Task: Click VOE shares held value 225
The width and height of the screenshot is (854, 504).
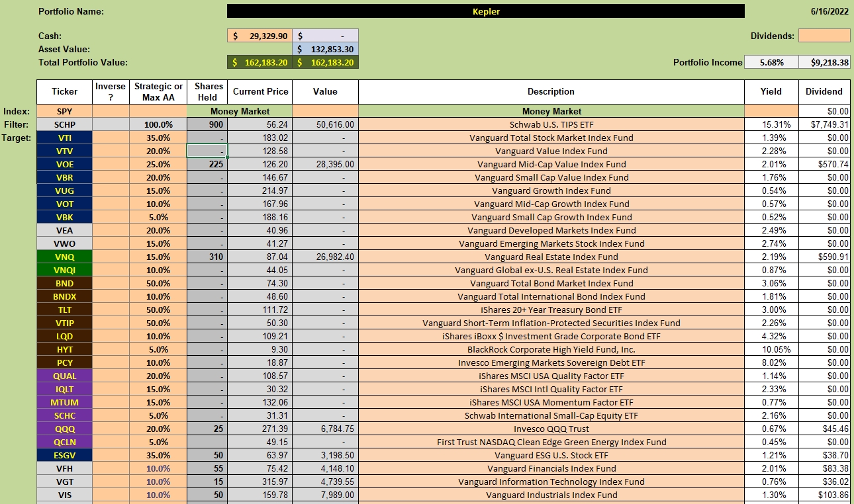Action: coord(207,164)
